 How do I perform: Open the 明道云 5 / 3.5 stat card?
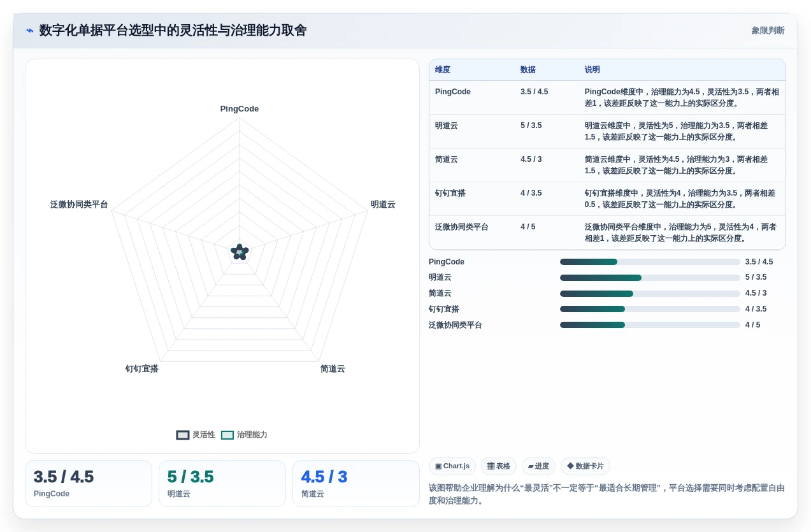pos(222,484)
